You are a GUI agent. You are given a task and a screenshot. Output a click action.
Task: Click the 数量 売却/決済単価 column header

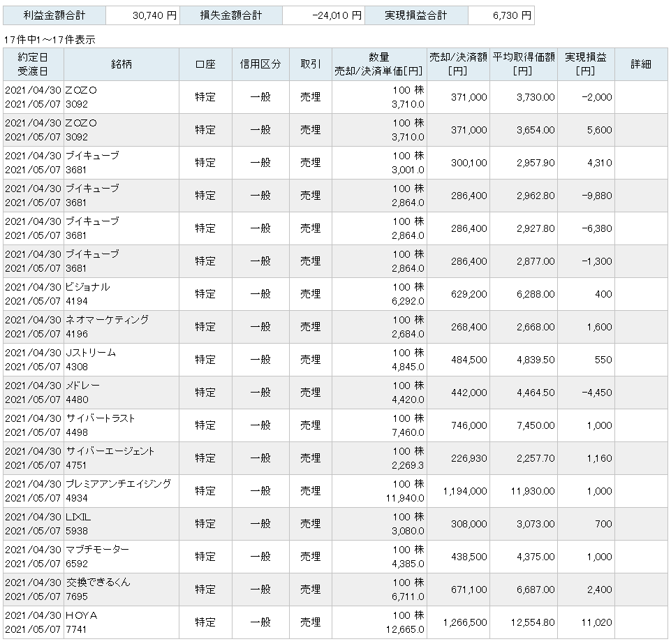pyautogui.click(x=379, y=64)
